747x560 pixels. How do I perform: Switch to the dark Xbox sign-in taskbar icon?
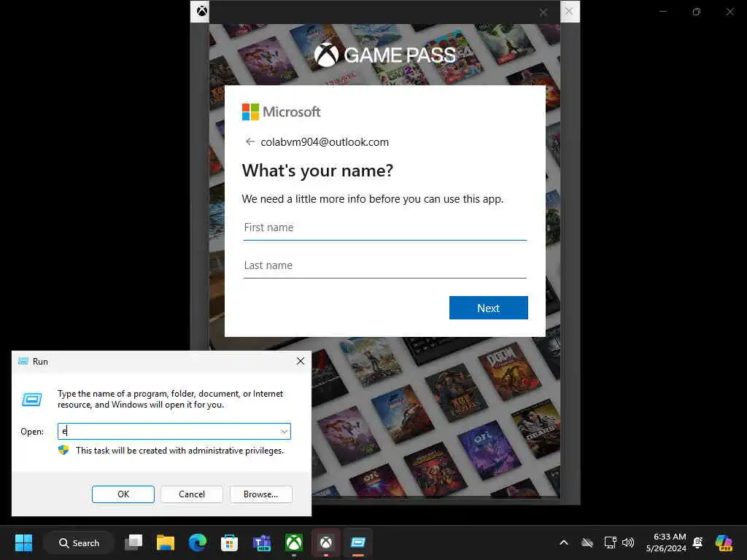pos(326,542)
